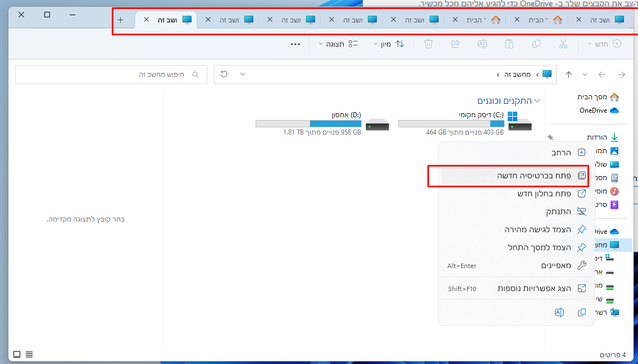Expand address bar history dropdown chevron

pyautogui.click(x=243, y=74)
